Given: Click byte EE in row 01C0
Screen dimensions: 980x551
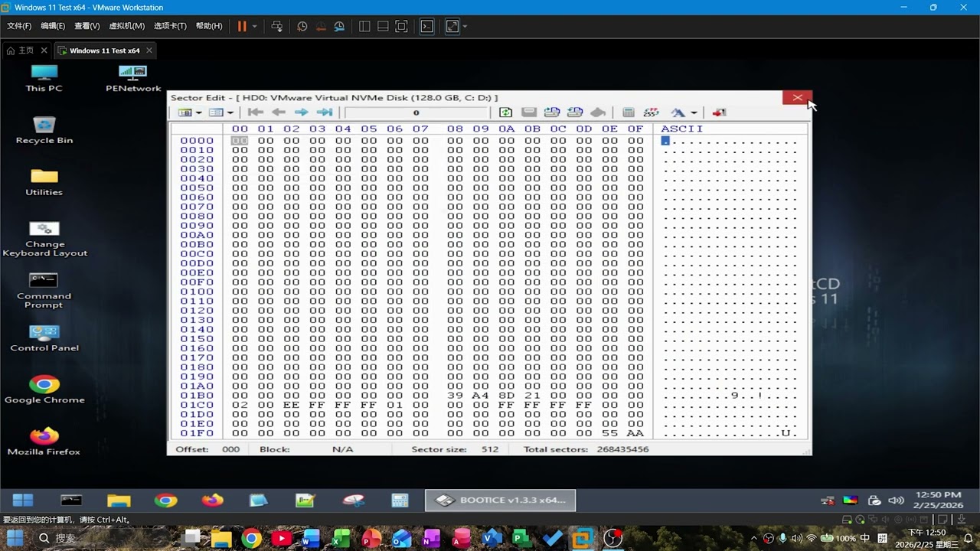Looking at the screenshot, I should (x=291, y=405).
